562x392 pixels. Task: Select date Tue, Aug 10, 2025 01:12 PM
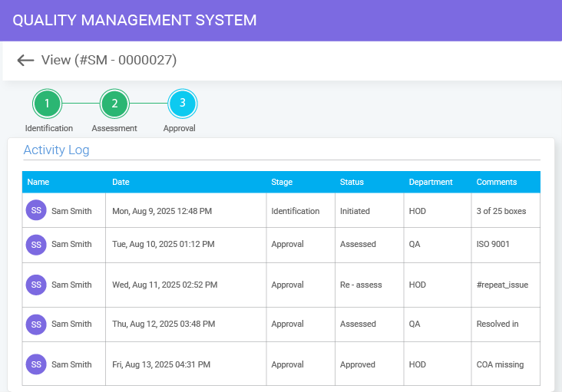tap(164, 244)
